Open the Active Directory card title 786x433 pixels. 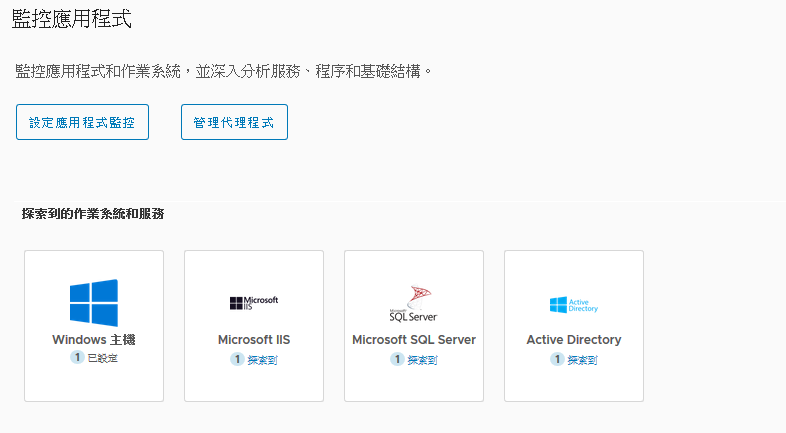pyautogui.click(x=573, y=339)
